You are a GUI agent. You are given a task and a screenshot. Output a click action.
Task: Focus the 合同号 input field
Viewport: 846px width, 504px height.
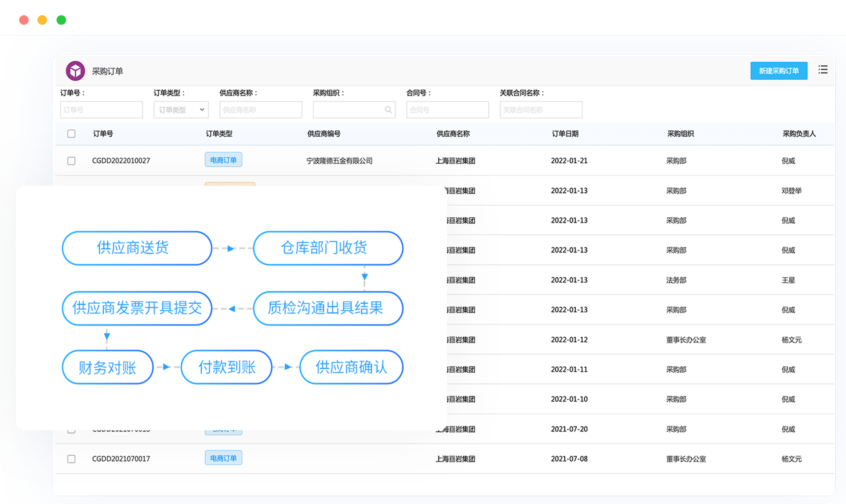pos(448,110)
